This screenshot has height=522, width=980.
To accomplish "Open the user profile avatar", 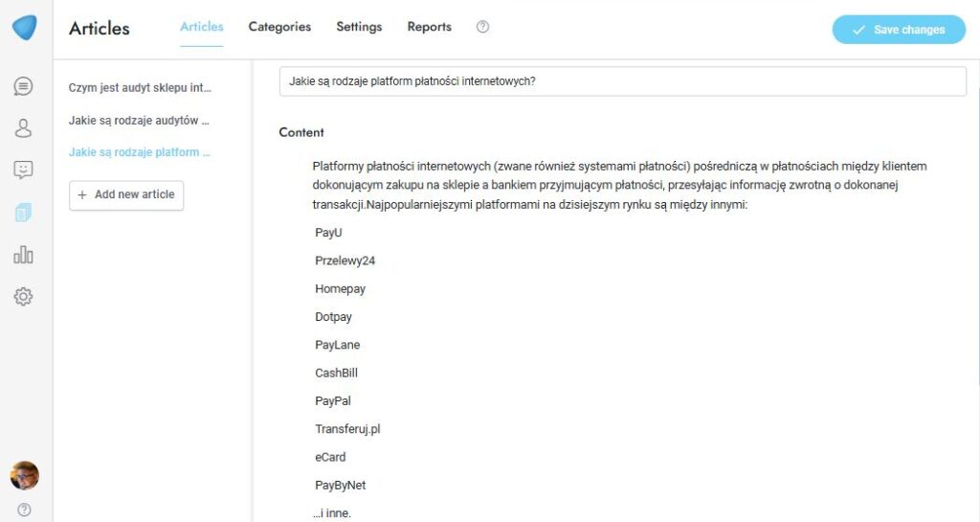I will point(24,475).
